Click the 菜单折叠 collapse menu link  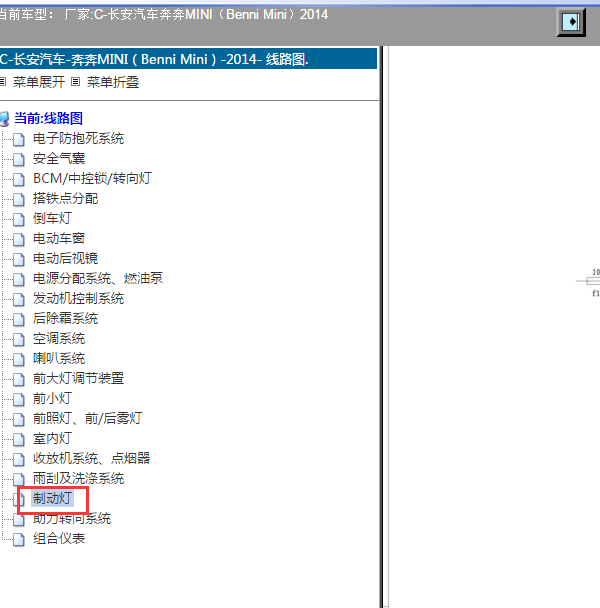[x=113, y=82]
